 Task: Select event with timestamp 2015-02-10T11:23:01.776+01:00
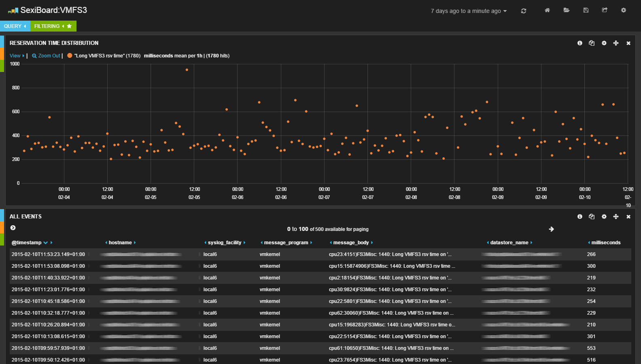point(320,290)
